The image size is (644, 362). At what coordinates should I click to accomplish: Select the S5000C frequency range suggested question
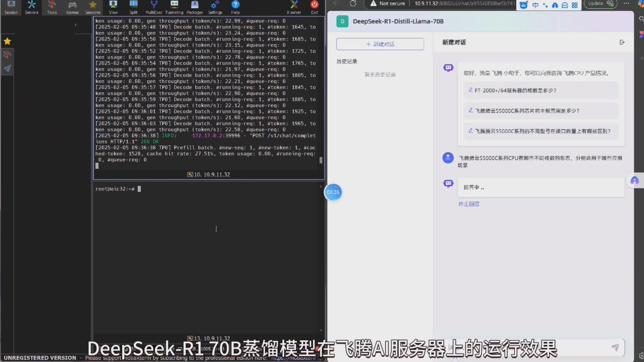[527, 111]
